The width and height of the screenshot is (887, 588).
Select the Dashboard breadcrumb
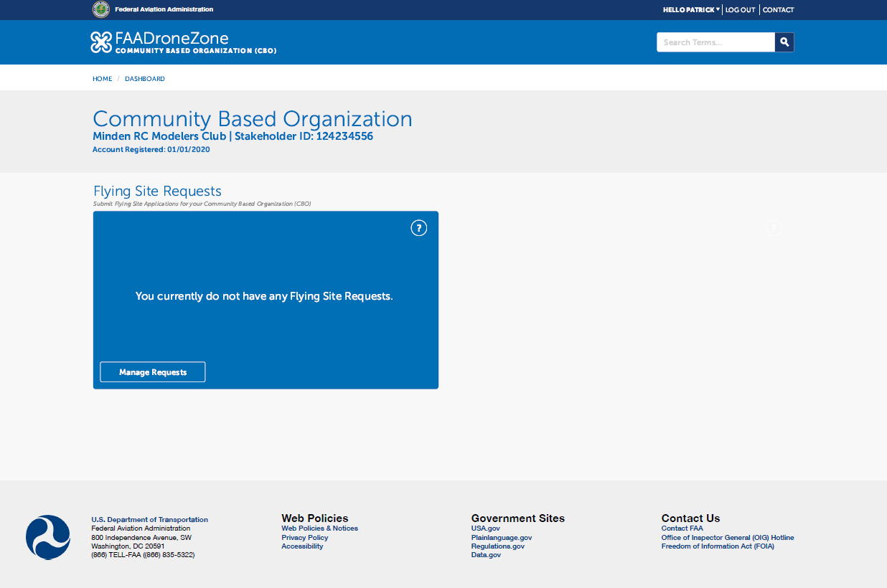coord(145,79)
